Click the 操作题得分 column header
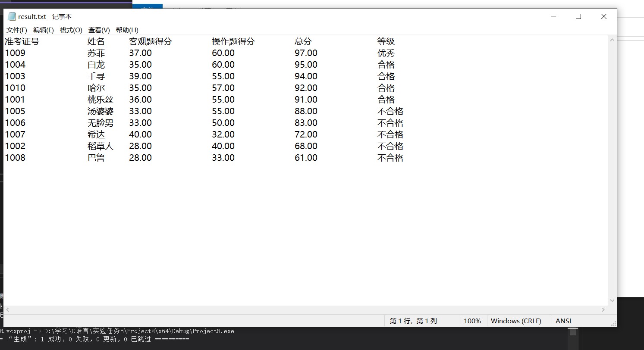Screen dimensions: 644x350 pyautogui.click(x=233, y=41)
